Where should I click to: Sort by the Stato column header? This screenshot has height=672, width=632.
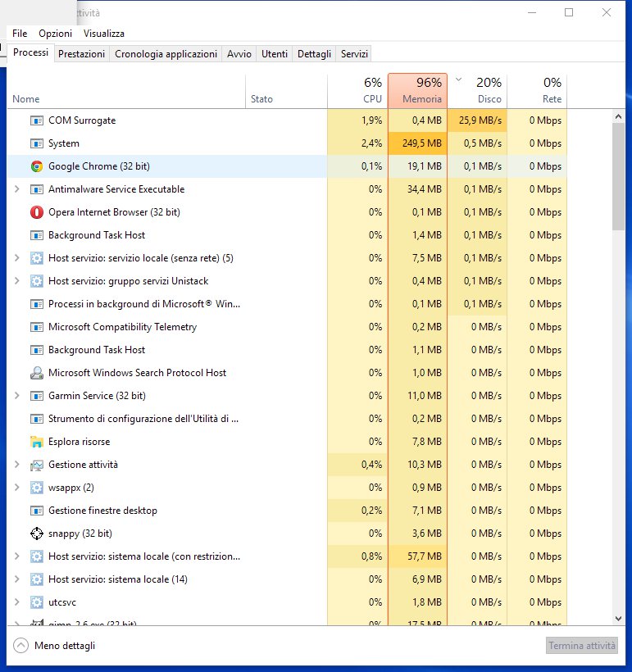point(286,91)
